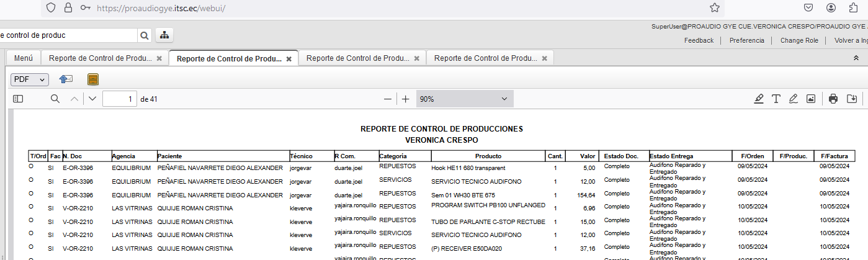868x260 pixels.
Task: Open find-in-document search in PDF viewer
Action: coord(55,99)
